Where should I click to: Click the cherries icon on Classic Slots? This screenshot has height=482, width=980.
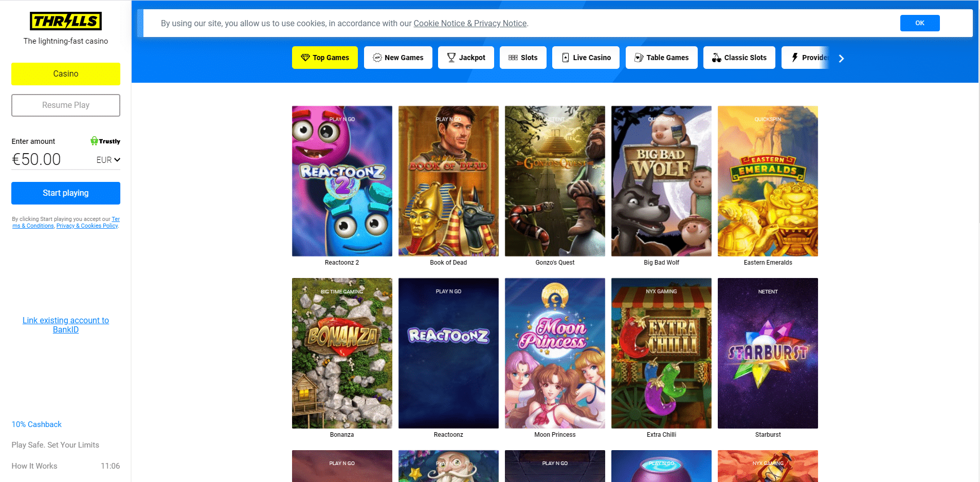coord(717,58)
